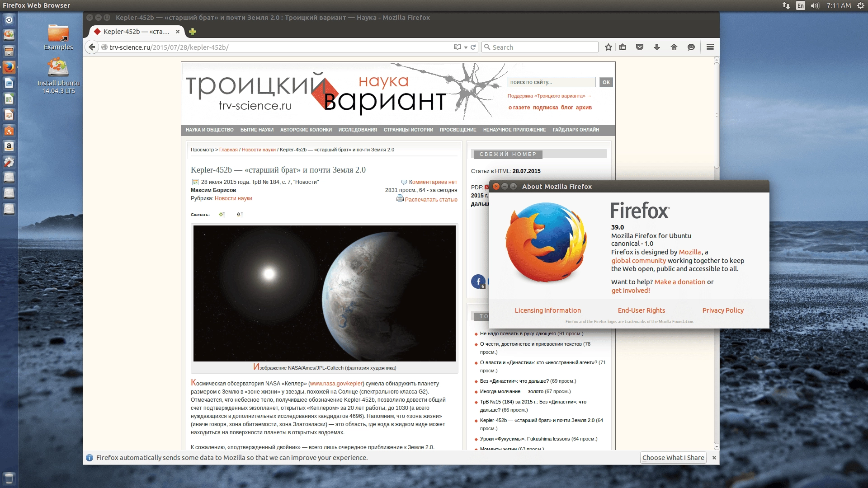Open the Ubuntu Dash from the launcher
The height and width of the screenshot is (488, 868).
[x=9, y=20]
